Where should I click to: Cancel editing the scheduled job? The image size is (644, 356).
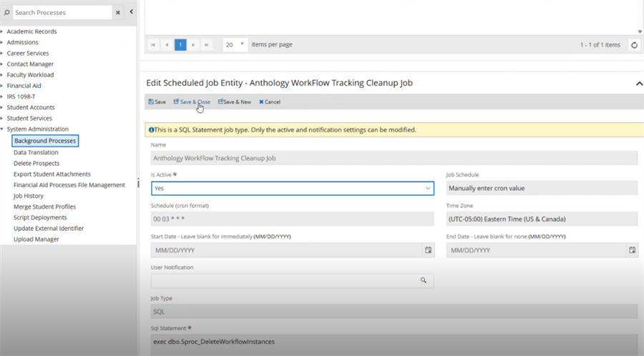tap(270, 102)
